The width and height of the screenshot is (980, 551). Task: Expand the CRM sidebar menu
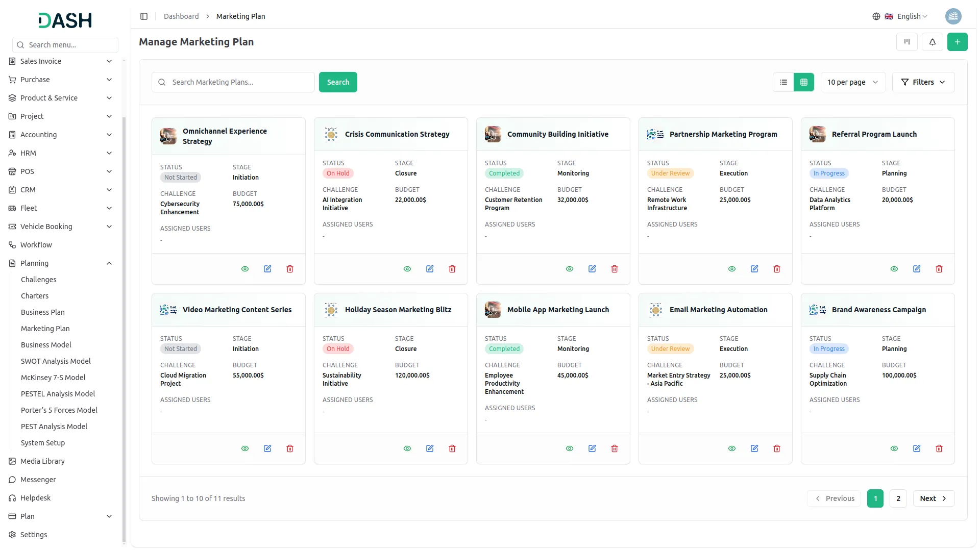pyautogui.click(x=61, y=190)
